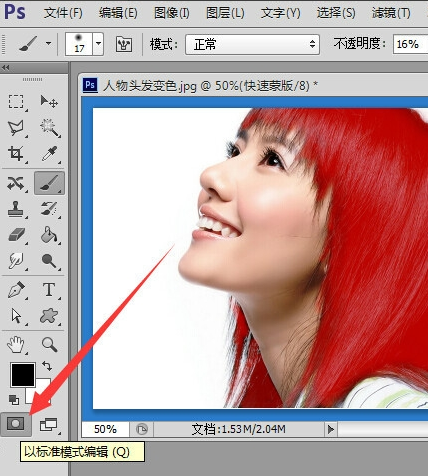Toggle Quick Mask edit mode button
This screenshot has width=428, height=476.
[x=16, y=424]
